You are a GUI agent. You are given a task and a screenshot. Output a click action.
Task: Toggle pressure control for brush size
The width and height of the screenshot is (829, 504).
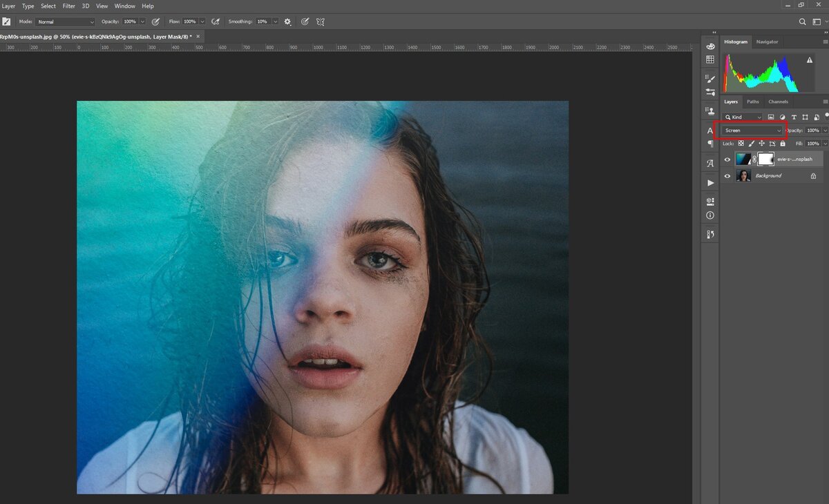point(305,21)
